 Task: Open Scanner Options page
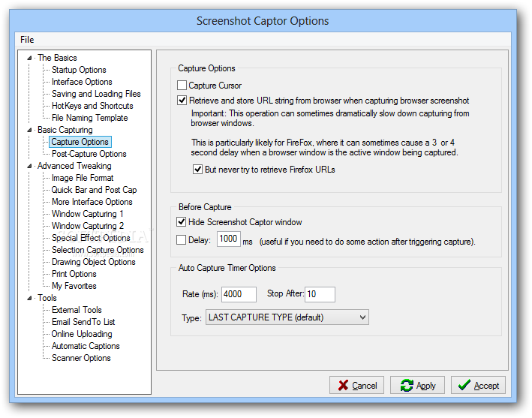click(81, 358)
